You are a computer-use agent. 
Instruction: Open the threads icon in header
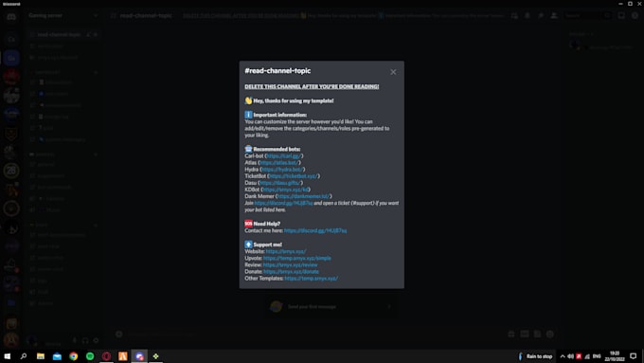point(514,15)
